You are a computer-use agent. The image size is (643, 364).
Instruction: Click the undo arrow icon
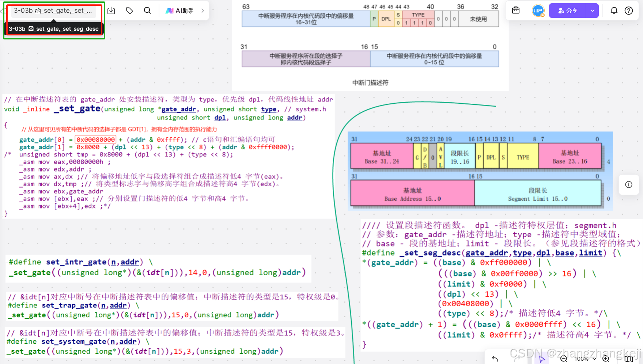pos(495,359)
